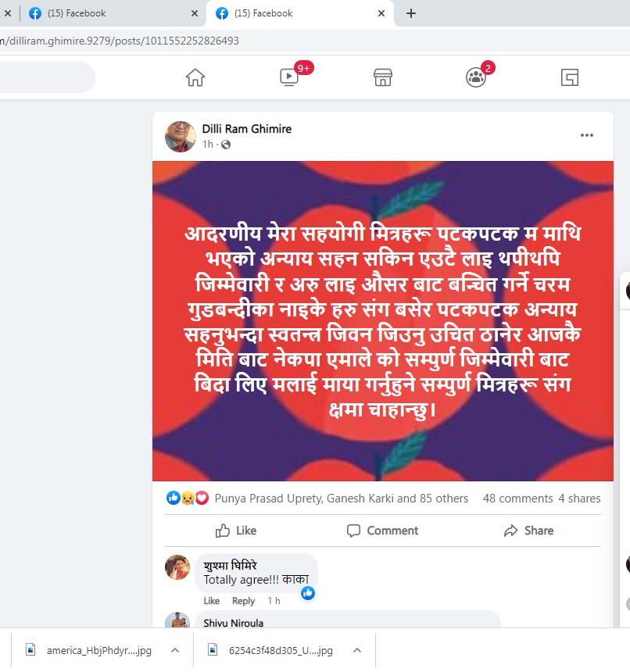View post reaction emoji icons

[188, 498]
